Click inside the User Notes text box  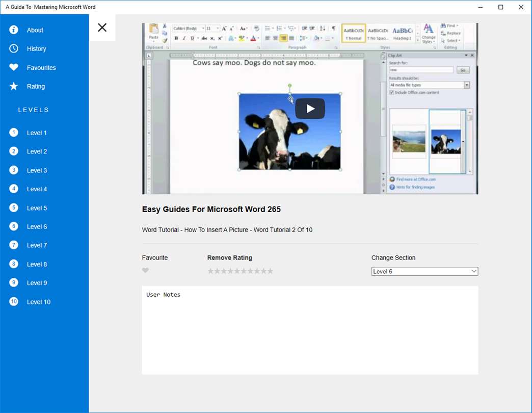click(x=310, y=330)
